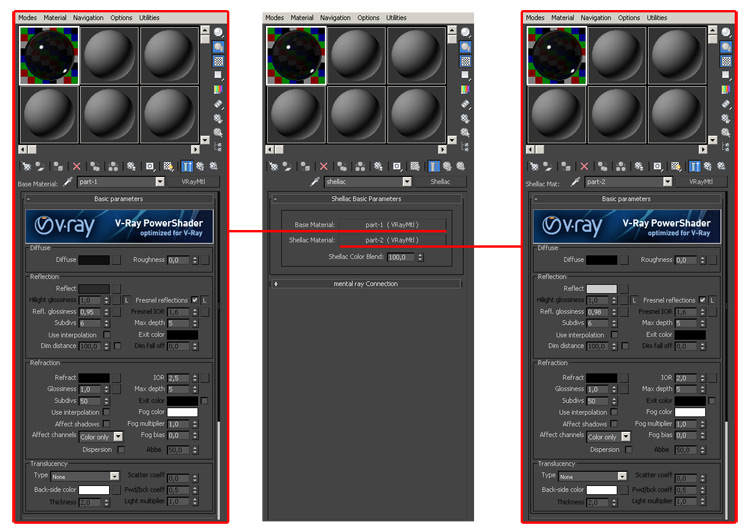
Task: Toggle Background checker icon in left panel sidebar
Action: pyautogui.click(x=218, y=61)
